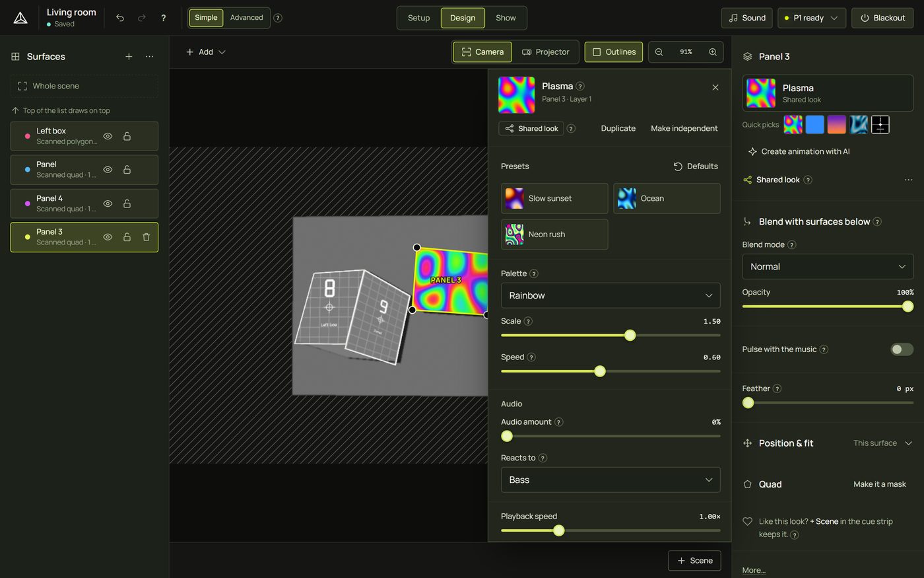The image size is (924, 578).
Task: Add a new Scene button
Action: 694,561
